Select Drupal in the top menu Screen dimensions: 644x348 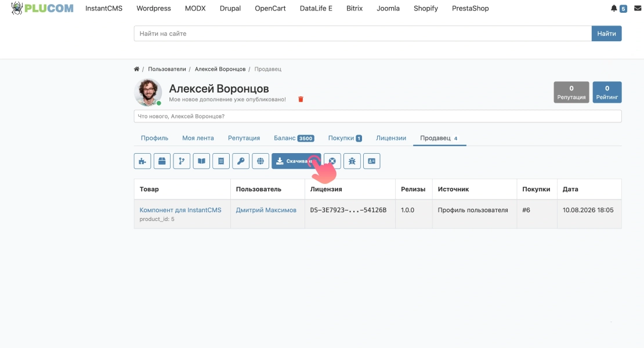point(230,8)
